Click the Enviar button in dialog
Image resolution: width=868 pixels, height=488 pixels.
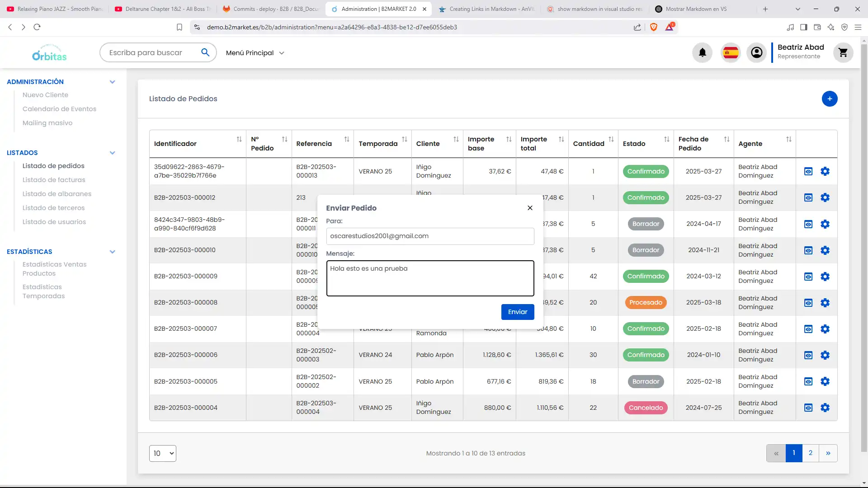(x=517, y=312)
